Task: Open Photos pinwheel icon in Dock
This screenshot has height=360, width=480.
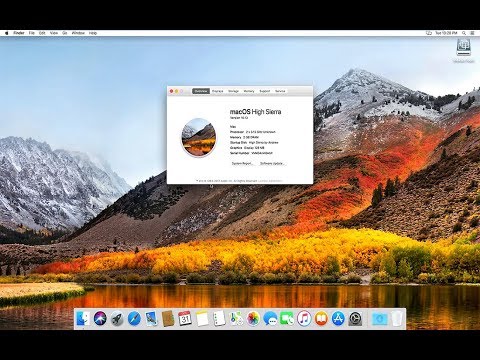Action: click(x=253, y=319)
